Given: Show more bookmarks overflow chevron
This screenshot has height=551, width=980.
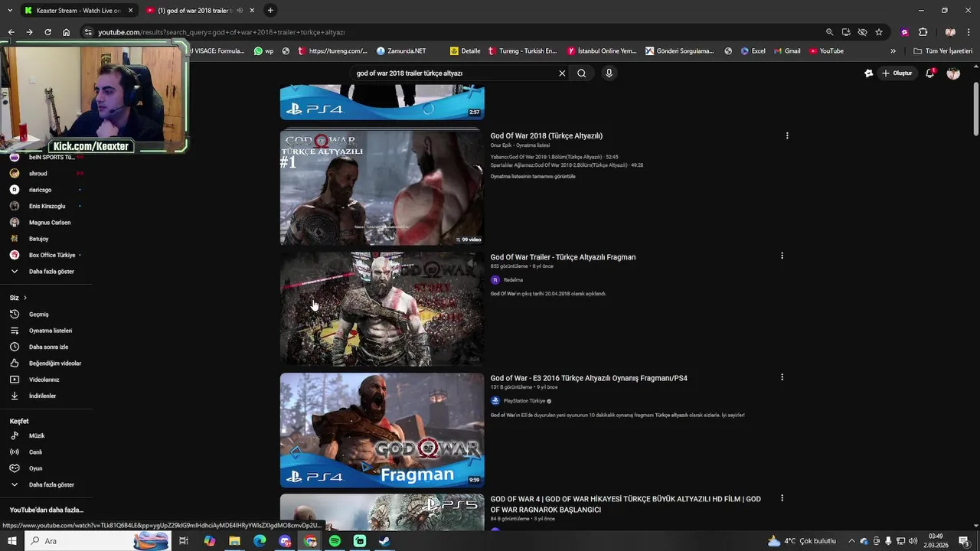Looking at the screenshot, I should [x=893, y=51].
